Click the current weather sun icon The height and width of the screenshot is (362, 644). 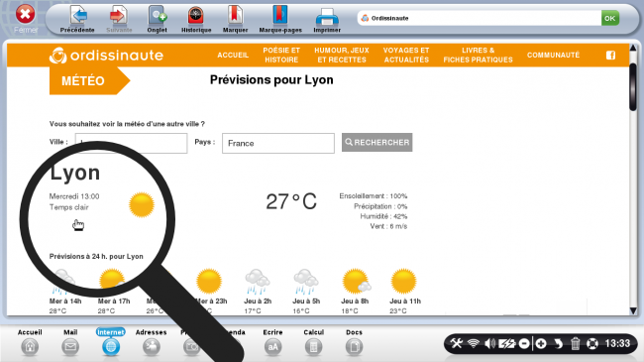point(142,204)
